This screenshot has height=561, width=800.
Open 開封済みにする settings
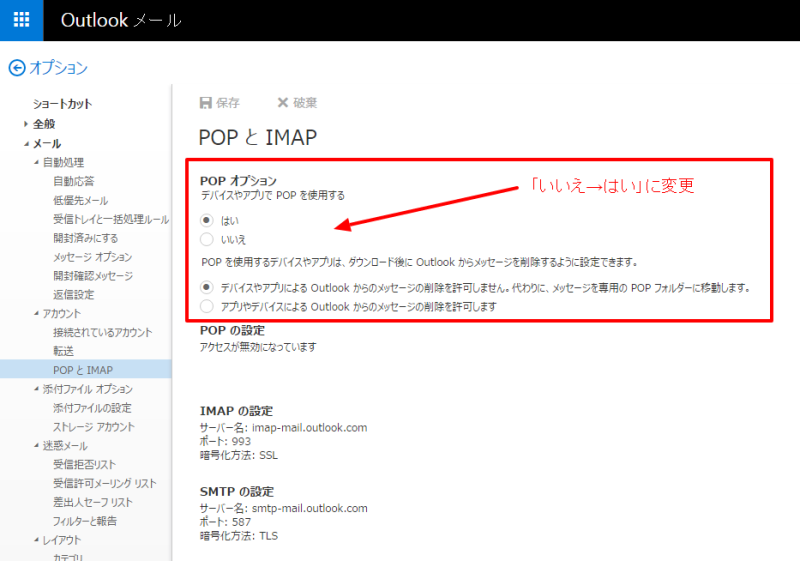pyautogui.click(x=86, y=238)
